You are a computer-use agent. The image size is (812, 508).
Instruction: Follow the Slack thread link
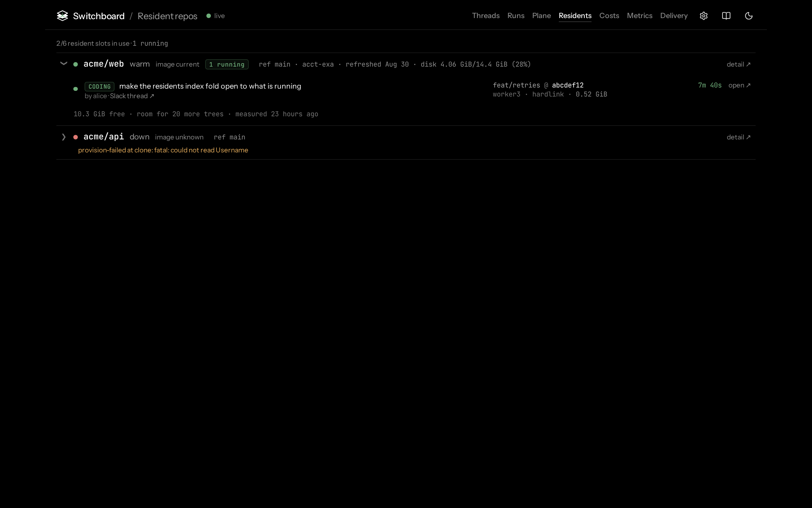(x=132, y=96)
